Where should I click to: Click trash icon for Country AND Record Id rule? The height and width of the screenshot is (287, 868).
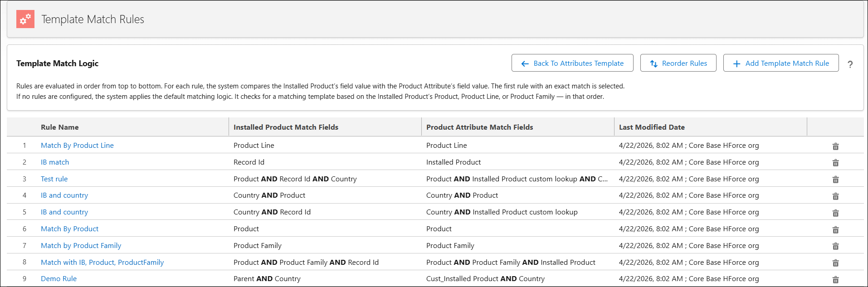pos(835,213)
